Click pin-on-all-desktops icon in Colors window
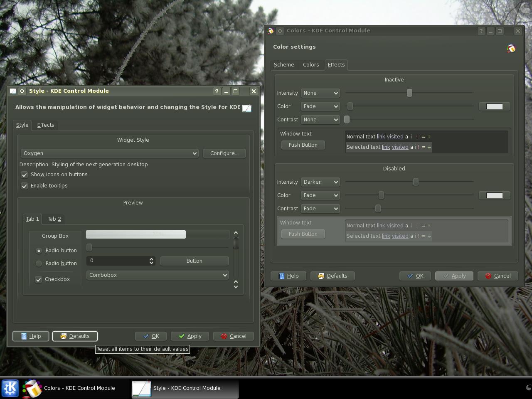This screenshot has height=399, width=532. [280, 31]
